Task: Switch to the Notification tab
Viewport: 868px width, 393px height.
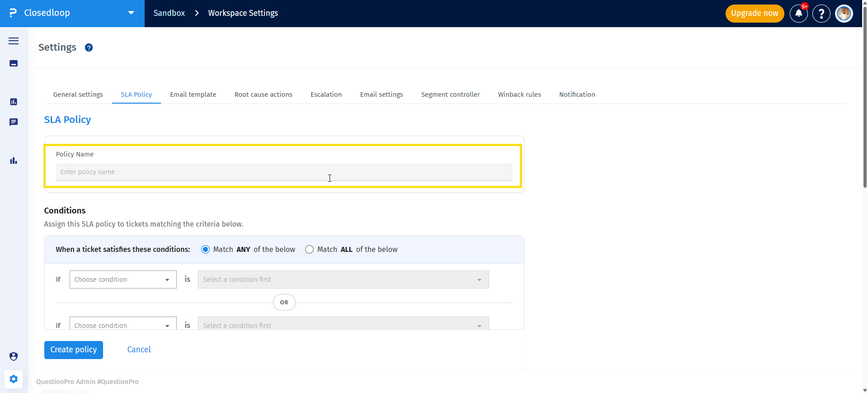Action: [577, 95]
